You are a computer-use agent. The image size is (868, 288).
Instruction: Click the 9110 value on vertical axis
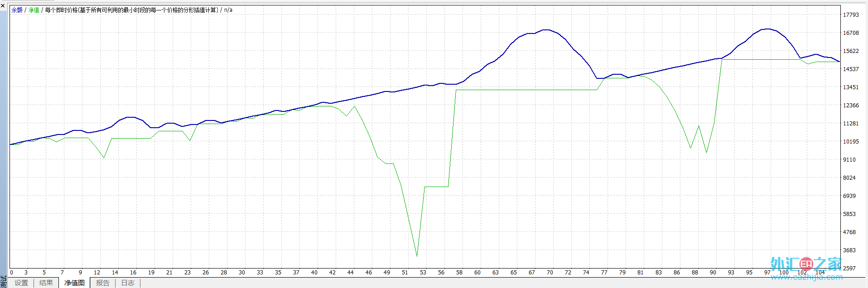click(x=849, y=160)
